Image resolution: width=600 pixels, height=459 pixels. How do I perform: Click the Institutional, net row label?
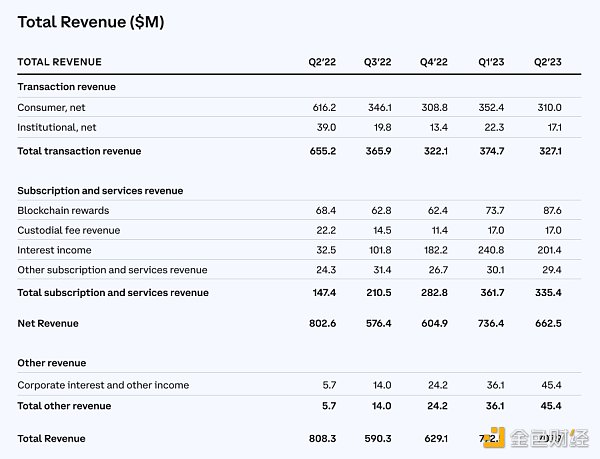[x=59, y=128]
